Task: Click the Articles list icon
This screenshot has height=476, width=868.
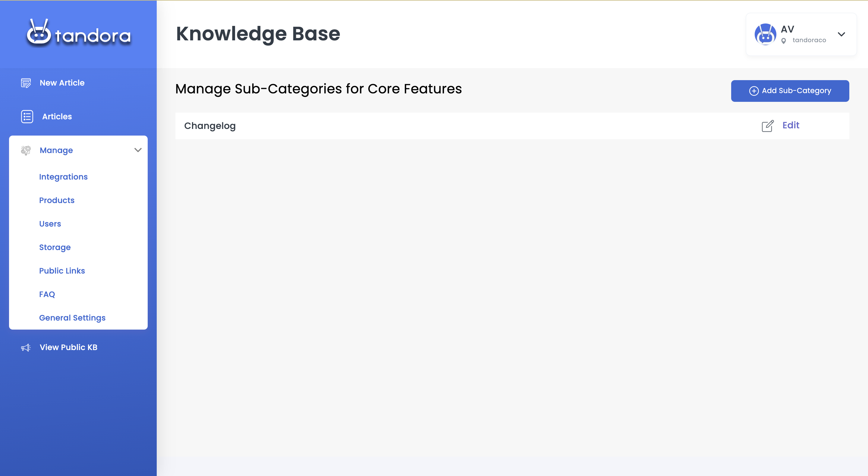Action: [x=27, y=117]
